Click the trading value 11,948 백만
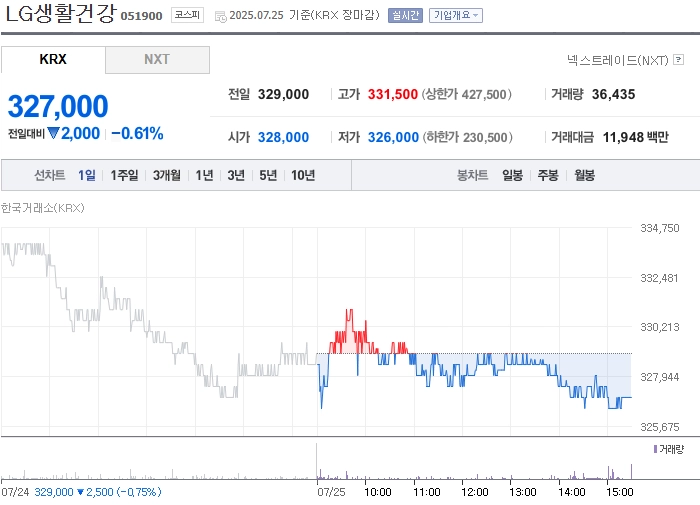The width and height of the screenshot is (700, 505). (636, 137)
